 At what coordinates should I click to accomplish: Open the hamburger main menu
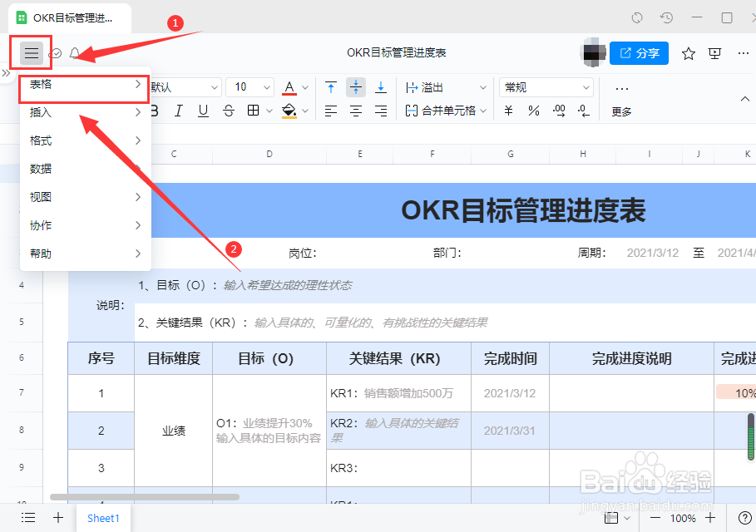click(32, 53)
